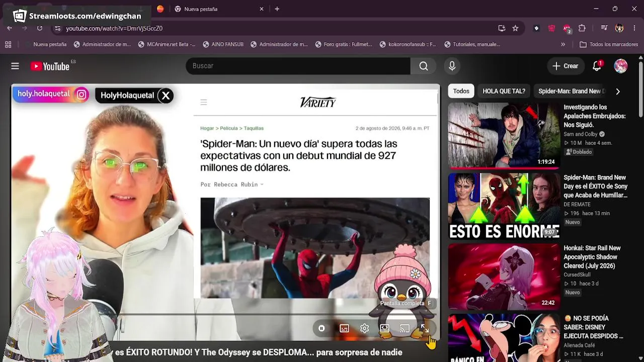Select the Todos filter chip
This screenshot has width=644, height=362.
(461, 91)
